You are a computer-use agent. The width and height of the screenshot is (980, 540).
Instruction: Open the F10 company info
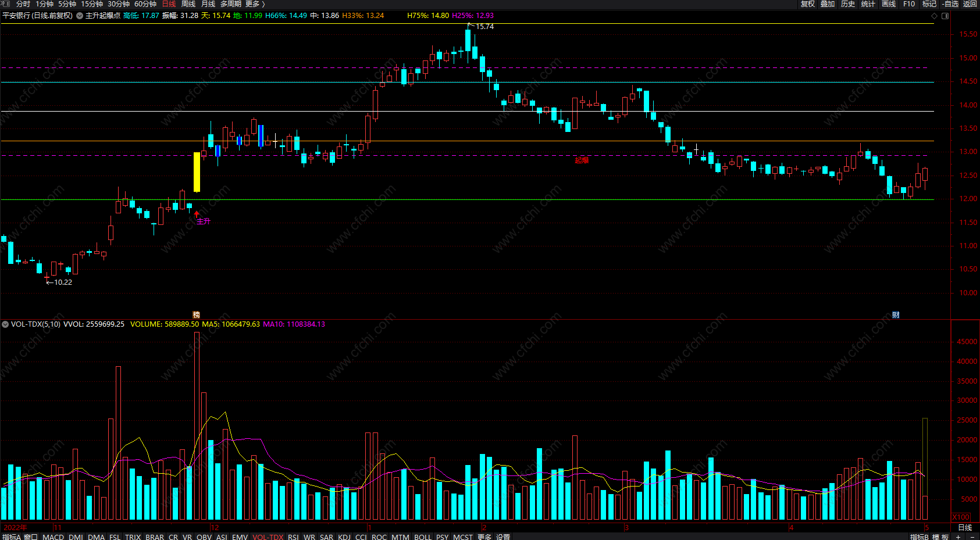coord(909,4)
